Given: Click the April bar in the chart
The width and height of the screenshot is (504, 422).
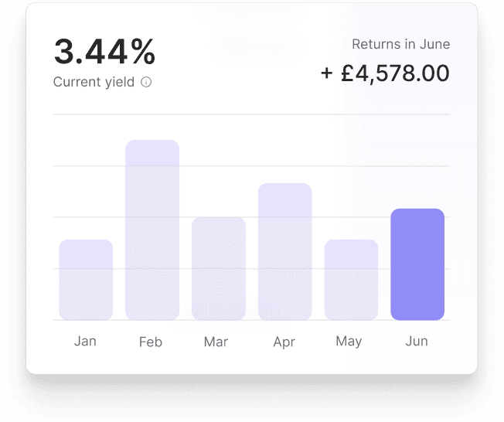Looking at the screenshot, I should (x=284, y=251).
